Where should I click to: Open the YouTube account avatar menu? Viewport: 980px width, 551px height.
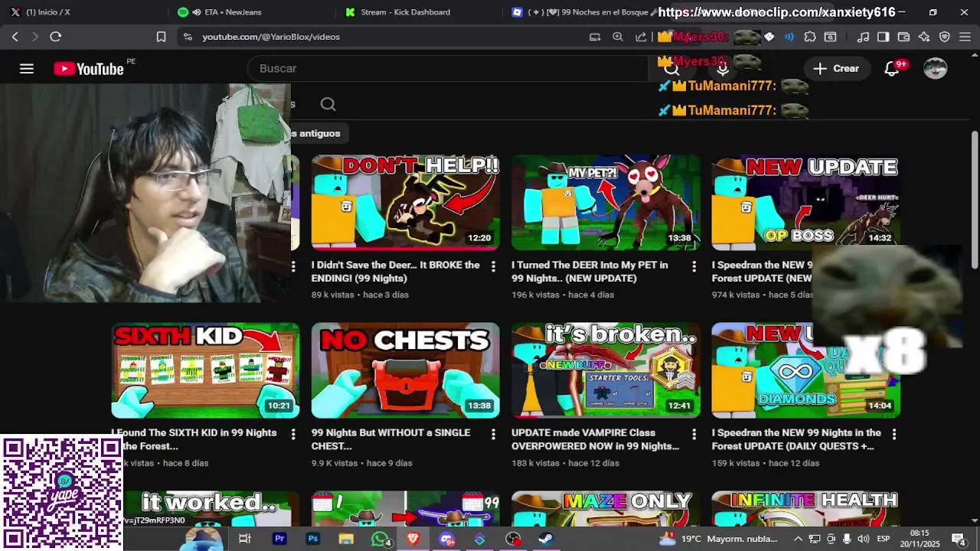(936, 68)
